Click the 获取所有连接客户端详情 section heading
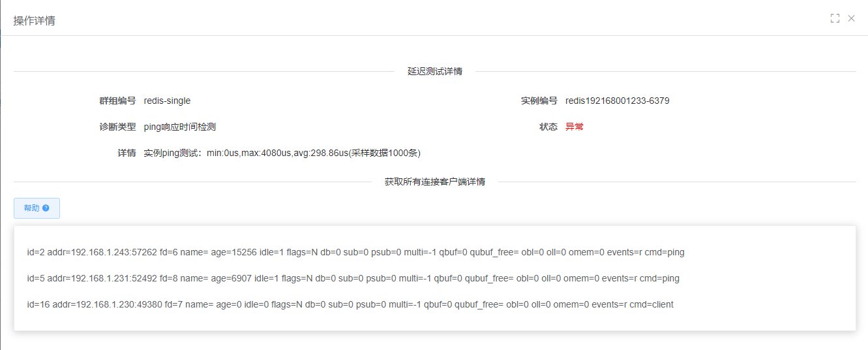This screenshot has height=350, width=868. tap(435, 182)
